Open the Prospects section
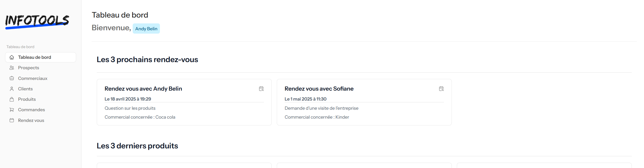Image resolution: width=644 pixels, height=168 pixels. [x=29, y=68]
